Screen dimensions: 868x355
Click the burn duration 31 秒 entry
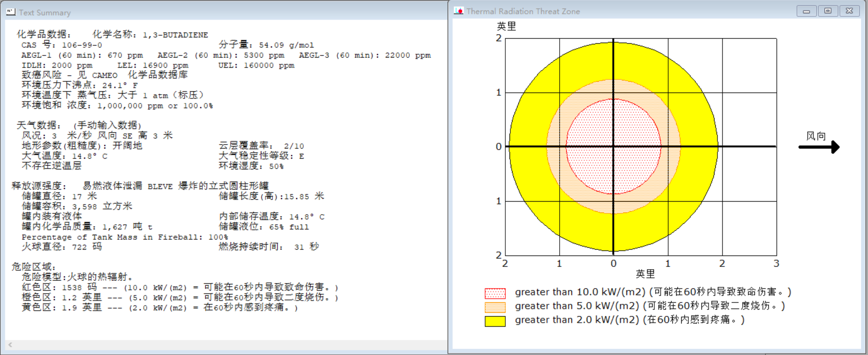[x=269, y=247]
